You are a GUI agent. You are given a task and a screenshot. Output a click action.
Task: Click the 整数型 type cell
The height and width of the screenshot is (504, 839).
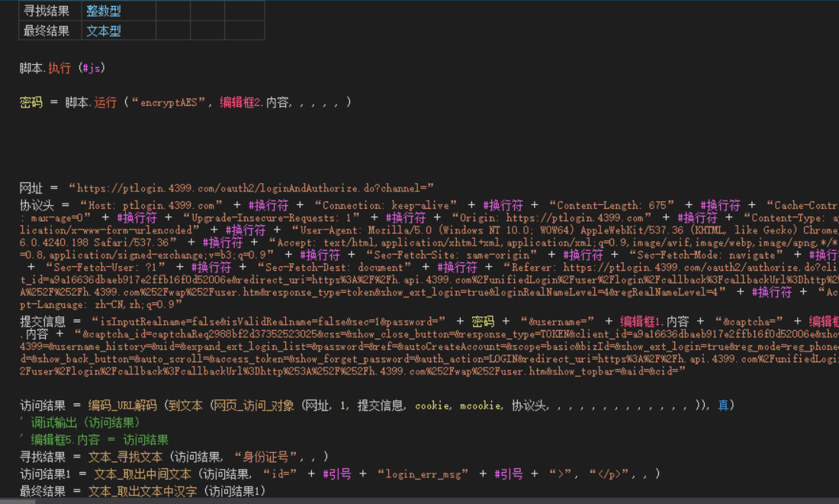click(104, 11)
